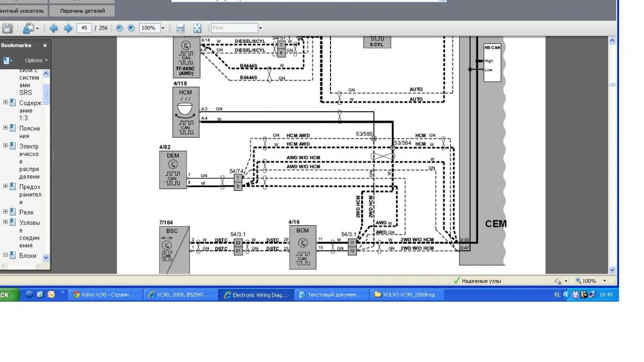Viewport: 644px width, 362px height.
Task: Open the print and collaborate toolbar menu
Action: coord(30,28)
